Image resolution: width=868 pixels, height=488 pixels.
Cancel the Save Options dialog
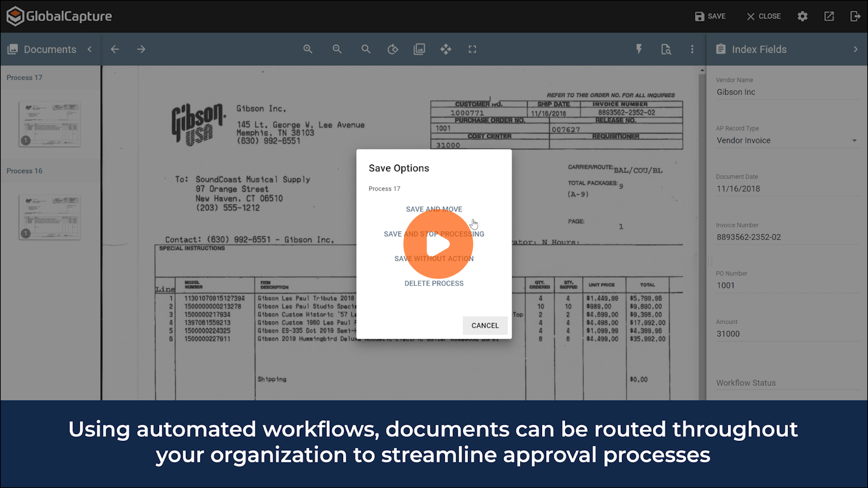point(485,325)
